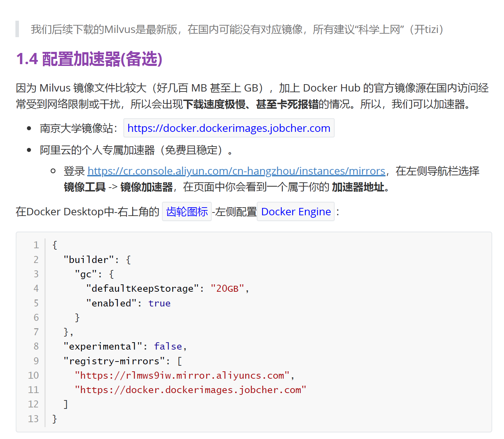Click the 齿轮图标 inline code label
This screenshot has width=504, height=439.
tap(187, 211)
